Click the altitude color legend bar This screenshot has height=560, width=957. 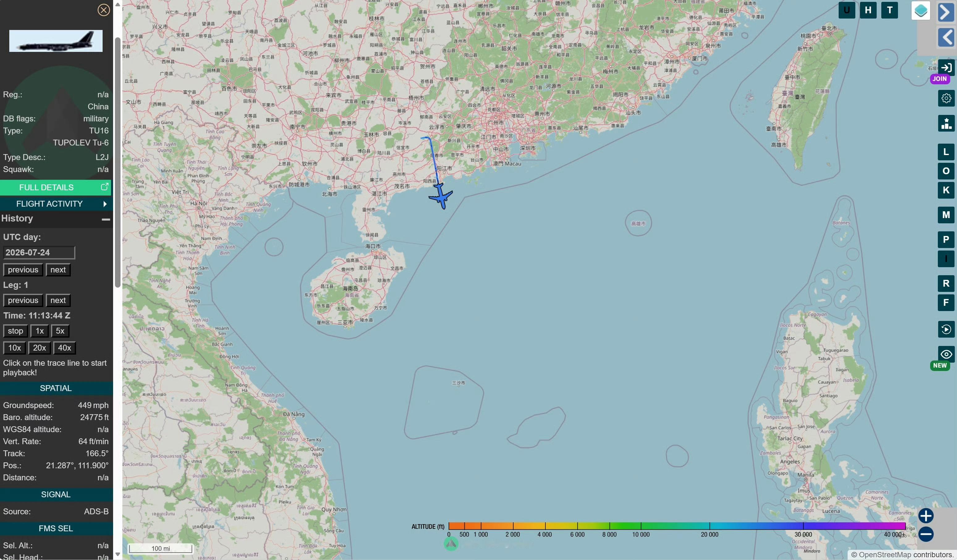[x=677, y=526]
